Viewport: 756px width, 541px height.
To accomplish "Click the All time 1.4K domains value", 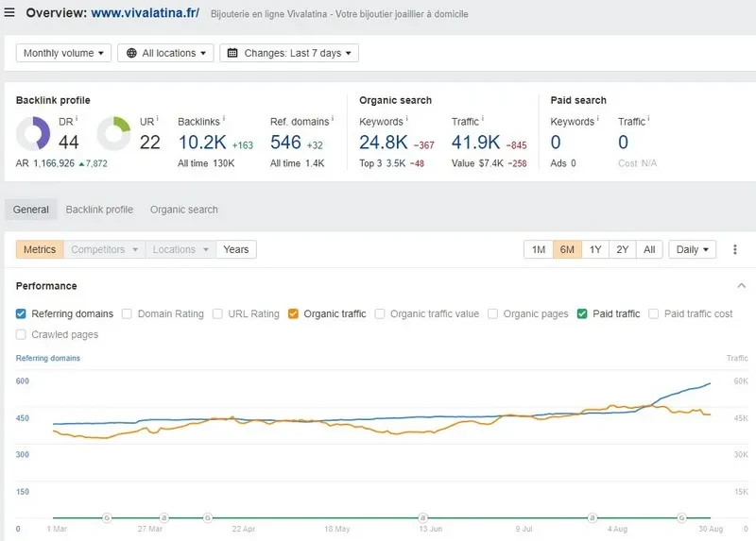I will point(315,163).
